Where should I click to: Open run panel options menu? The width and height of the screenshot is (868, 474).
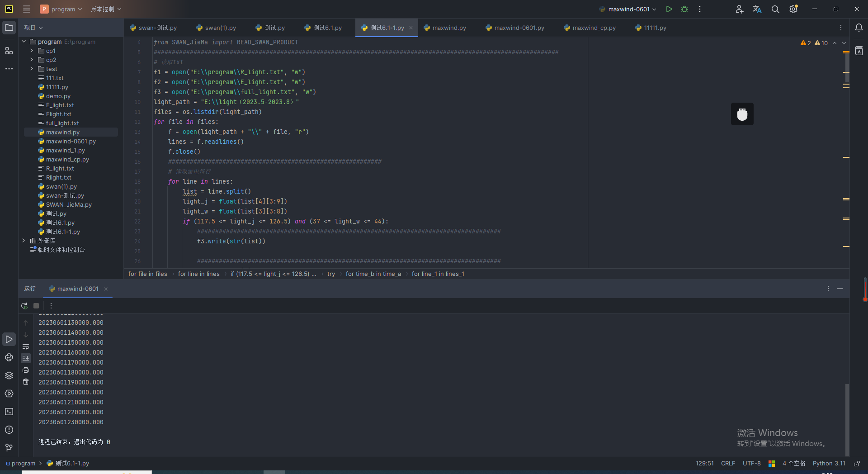(828, 289)
